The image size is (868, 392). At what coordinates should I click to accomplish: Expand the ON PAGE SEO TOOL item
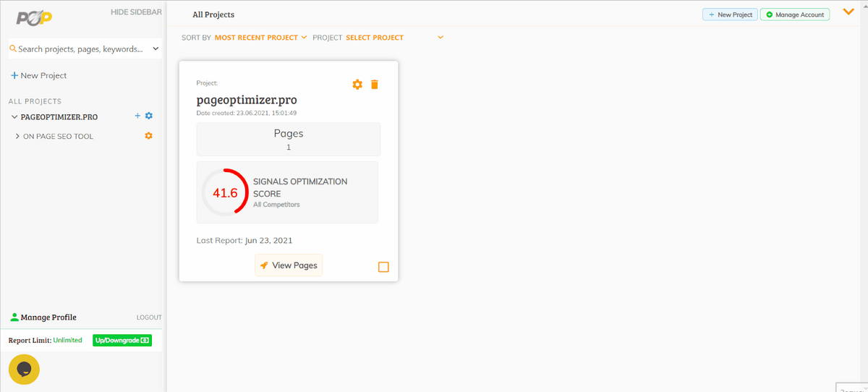(x=17, y=136)
